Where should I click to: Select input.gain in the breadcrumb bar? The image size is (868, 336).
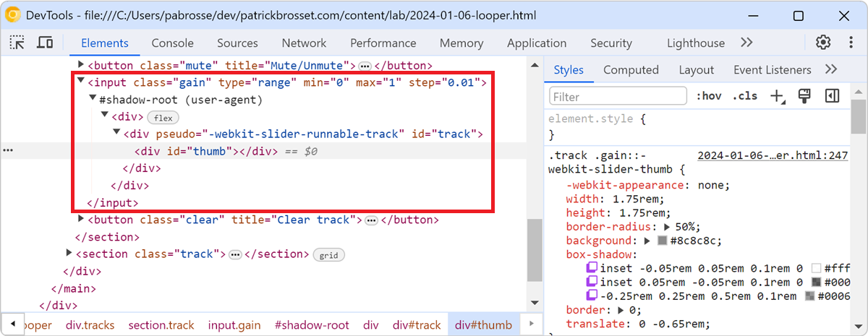(234, 325)
